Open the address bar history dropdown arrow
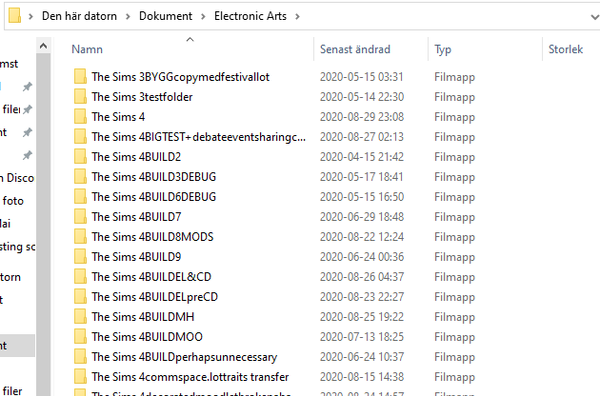Image resolution: width=600 pixels, height=396 pixels. click(594, 17)
